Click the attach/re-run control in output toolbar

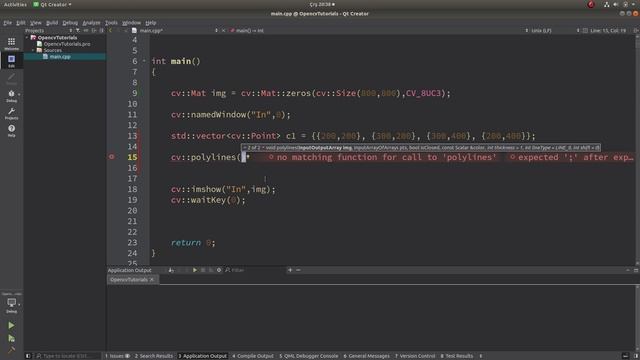tap(171, 270)
